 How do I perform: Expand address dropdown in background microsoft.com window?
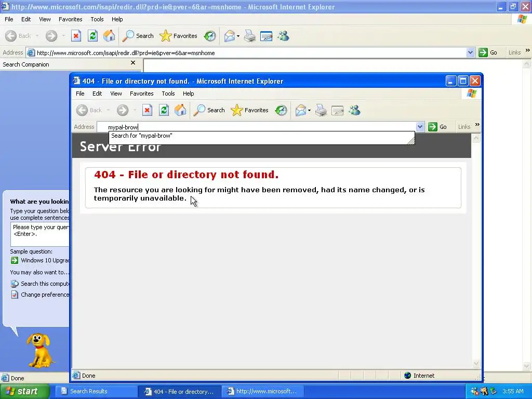(470, 52)
